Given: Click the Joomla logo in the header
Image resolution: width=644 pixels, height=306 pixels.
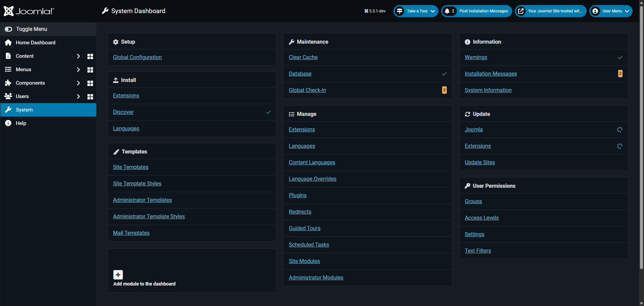Looking at the screenshot, I should coord(29,11).
